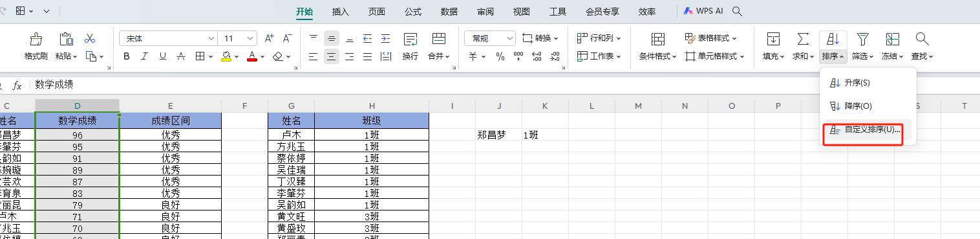Switch to Formulas (公式) tab
Viewport: 980px width, 239px height.
point(412,12)
